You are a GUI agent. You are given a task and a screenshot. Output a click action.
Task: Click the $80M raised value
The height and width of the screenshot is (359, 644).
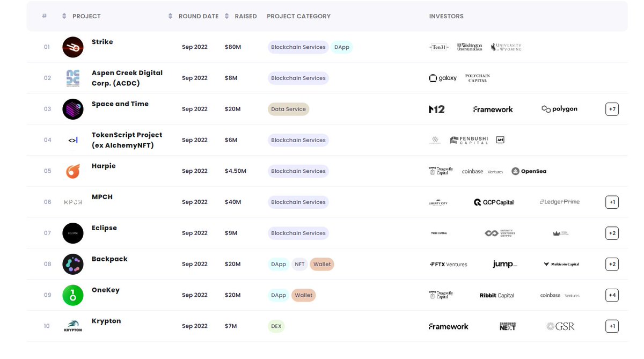[x=233, y=47]
